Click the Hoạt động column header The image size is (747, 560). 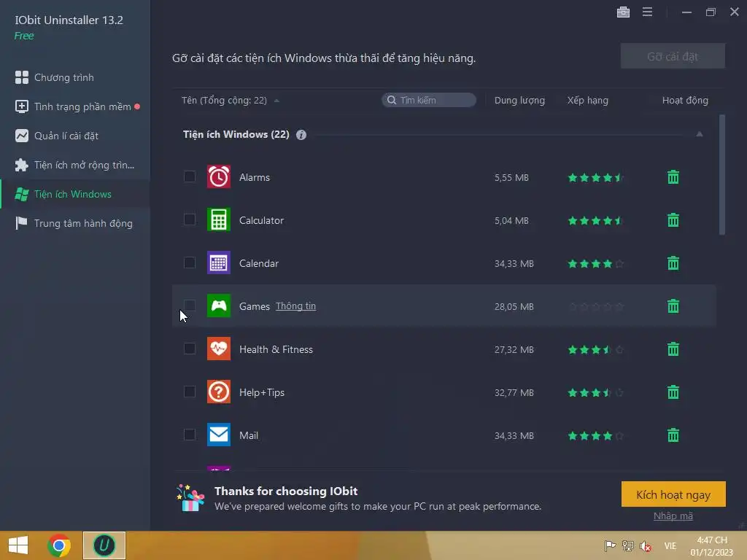[685, 101]
